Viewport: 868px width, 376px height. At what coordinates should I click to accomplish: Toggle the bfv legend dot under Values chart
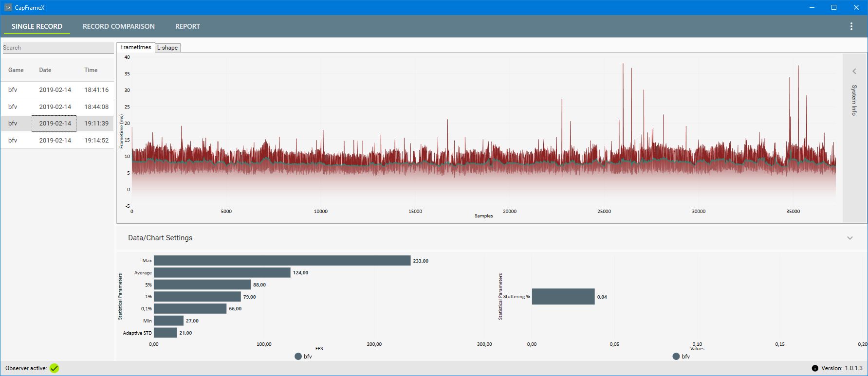[676, 356]
